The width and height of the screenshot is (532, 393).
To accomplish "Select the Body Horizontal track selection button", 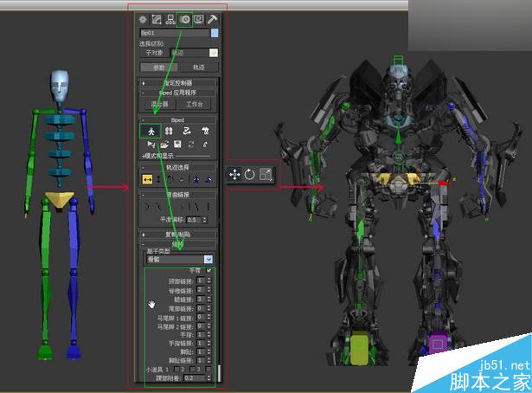I will click(148, 179).
